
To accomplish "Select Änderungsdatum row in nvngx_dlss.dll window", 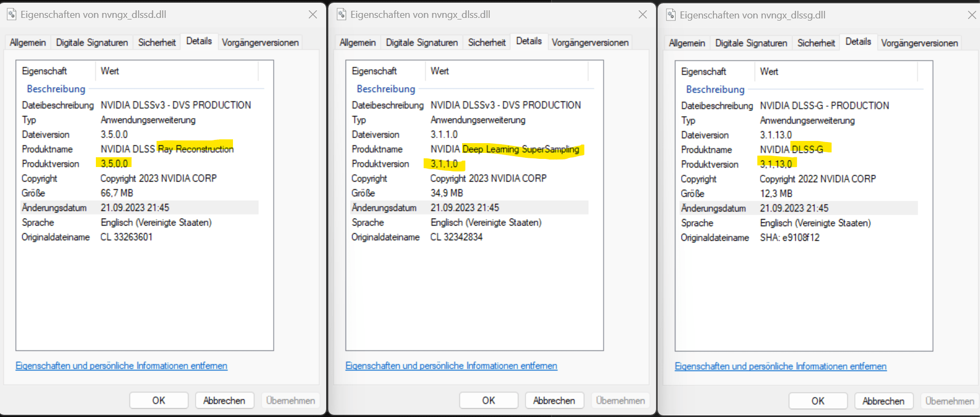I will [469, 207].
